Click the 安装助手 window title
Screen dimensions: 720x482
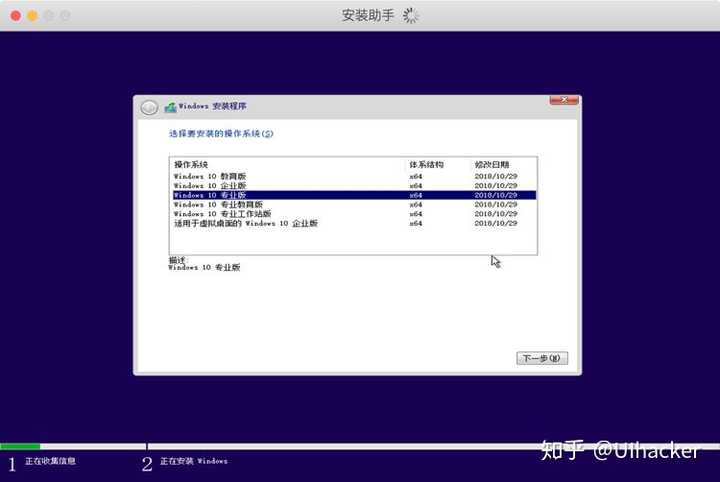(367, 16)
